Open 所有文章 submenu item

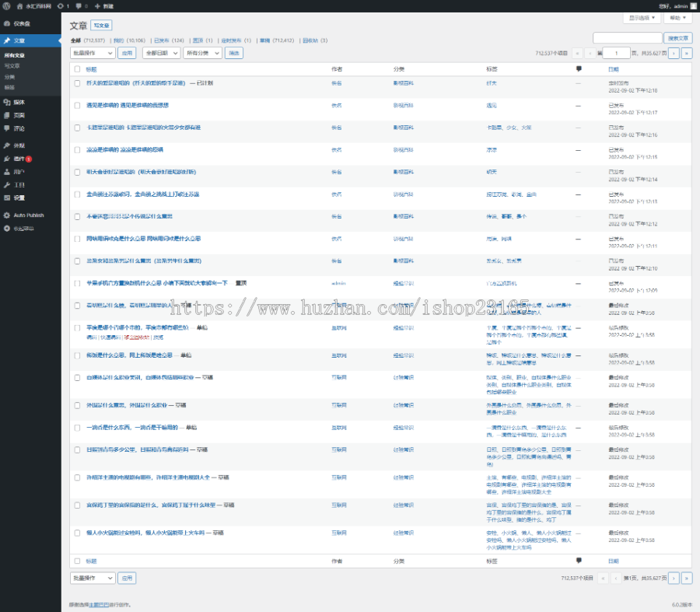click(x=15, y=55)
